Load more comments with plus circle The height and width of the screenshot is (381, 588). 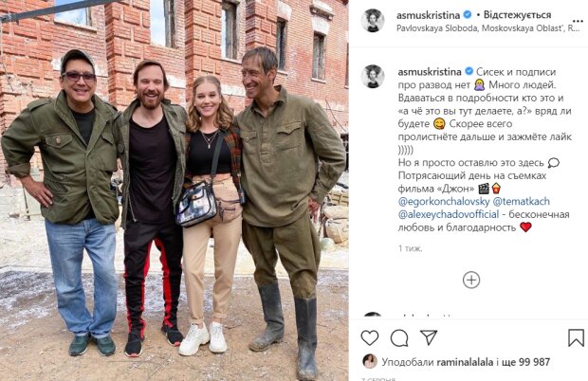pos(471,280)
